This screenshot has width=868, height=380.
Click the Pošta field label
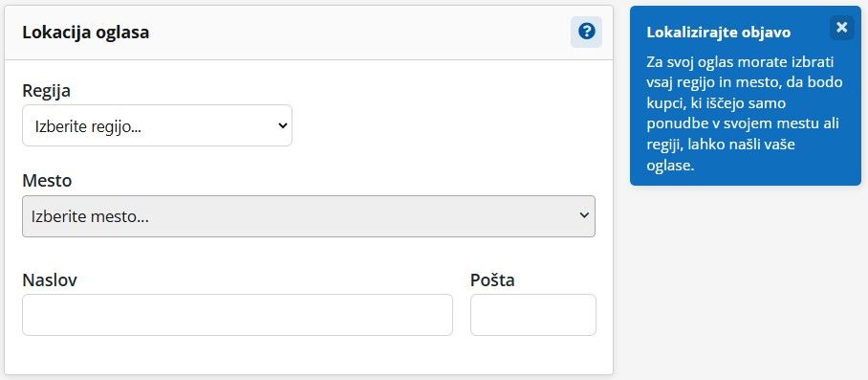tap(492, 279)
